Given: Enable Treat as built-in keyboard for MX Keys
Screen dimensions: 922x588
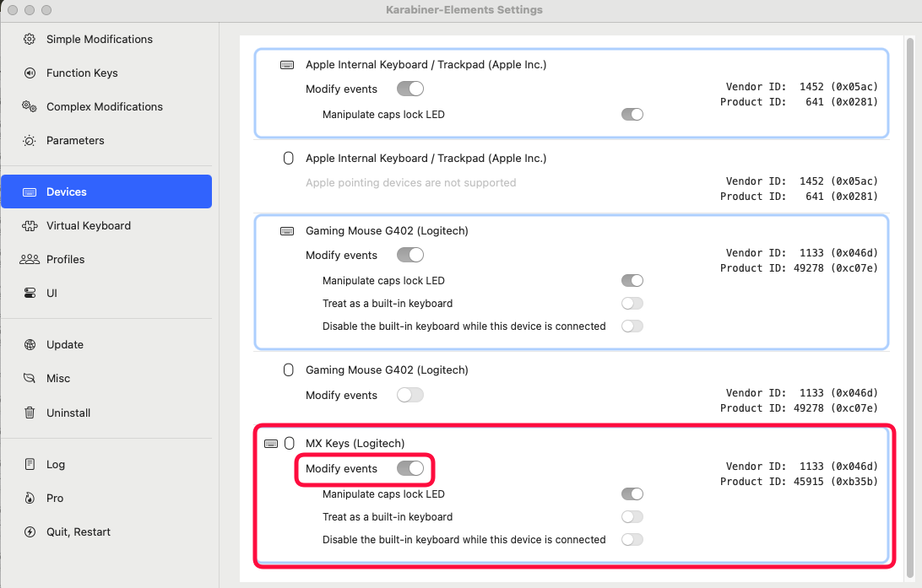Looking at the screenshot, I should 632,517.
